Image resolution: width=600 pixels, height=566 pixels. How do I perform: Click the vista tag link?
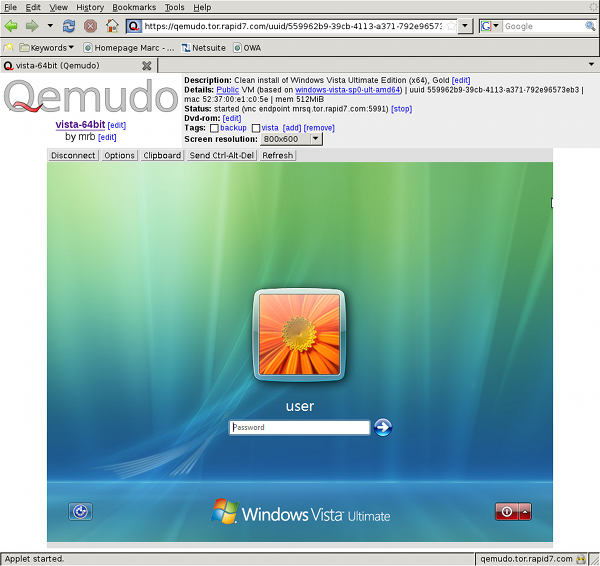point(270,127)
